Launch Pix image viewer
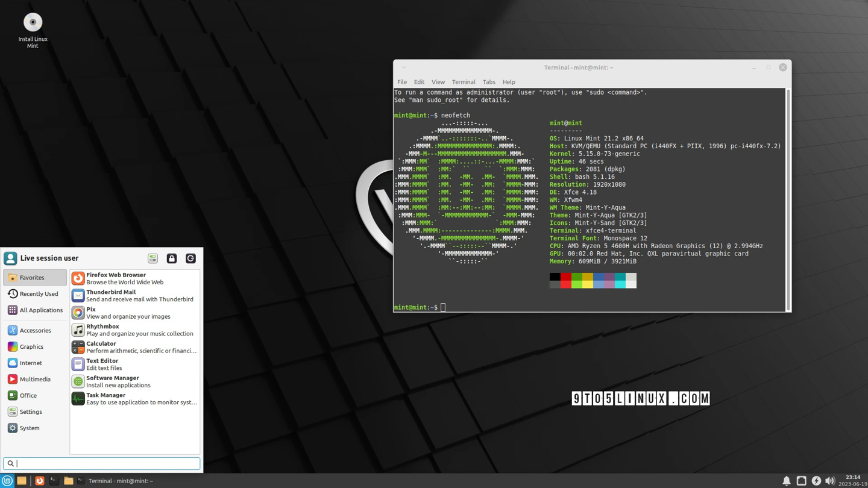Screen dimensions: 868x488 (x=134, y=313)
